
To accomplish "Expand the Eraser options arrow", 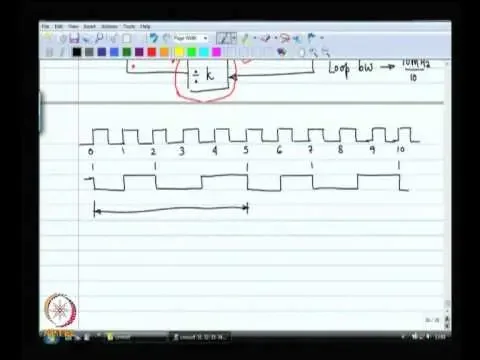I will pos(275,38).
